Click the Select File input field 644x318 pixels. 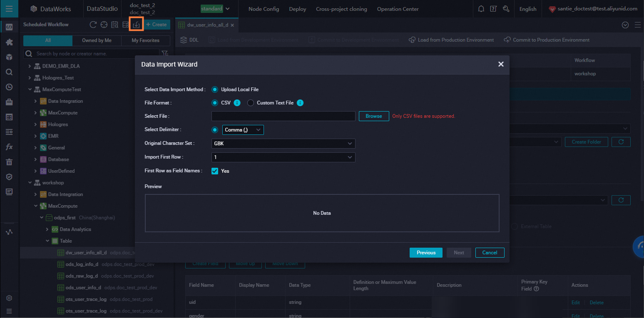(283, 116)
